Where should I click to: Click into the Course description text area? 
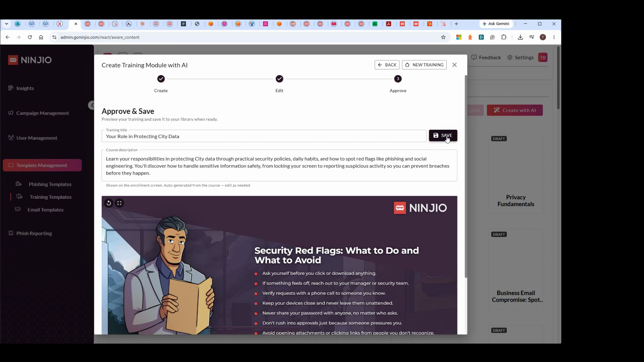click(x=279, y=166)
